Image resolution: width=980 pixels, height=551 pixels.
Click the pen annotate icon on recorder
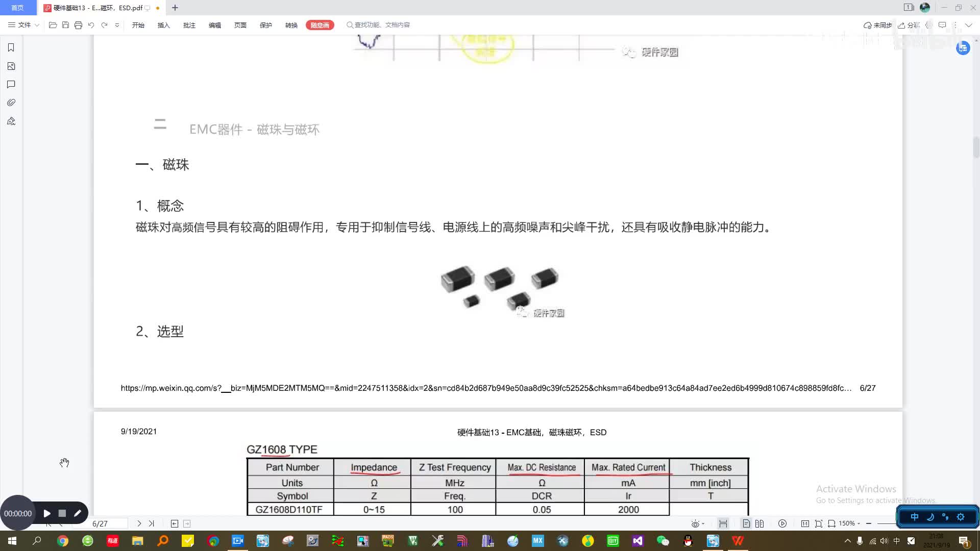click(78, 513)
